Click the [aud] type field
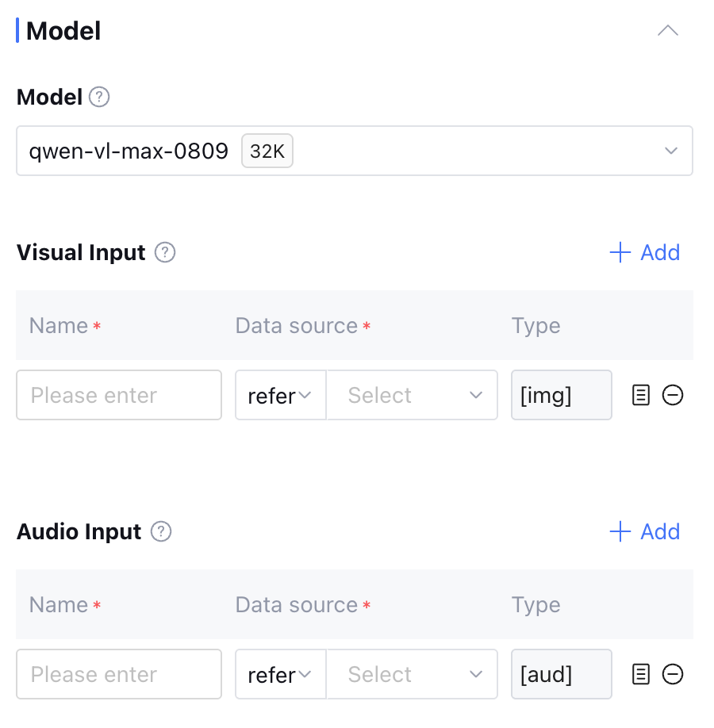 (x=561, y=674)
